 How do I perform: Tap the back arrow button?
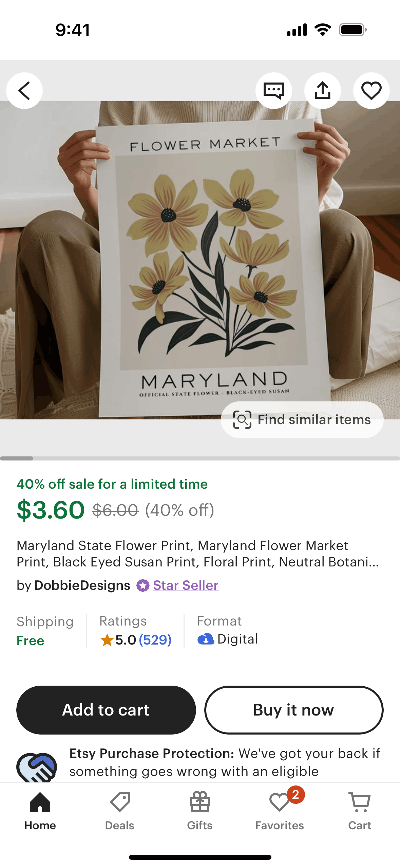pos(24,91)
